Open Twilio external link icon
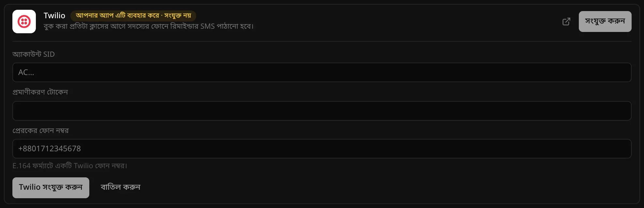Viewport: 644px width, 208px height. pyautogui.click(x=566, y=22)
